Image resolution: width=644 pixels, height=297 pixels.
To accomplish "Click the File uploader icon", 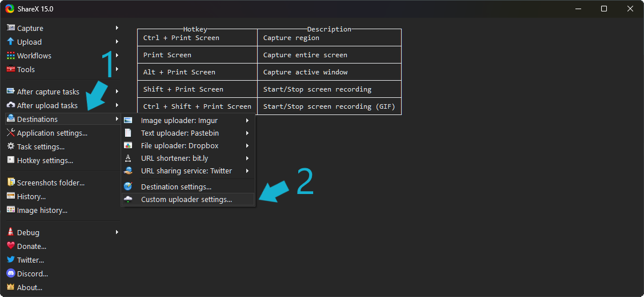I will [x=128, y=145].
